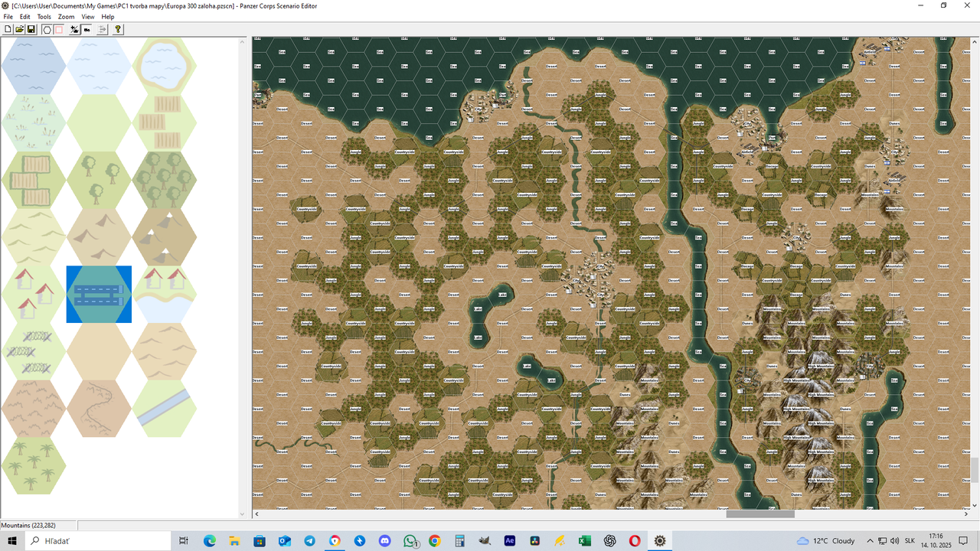
Task: Select the rough brown desert tile
Action: [x=34, y=409]
